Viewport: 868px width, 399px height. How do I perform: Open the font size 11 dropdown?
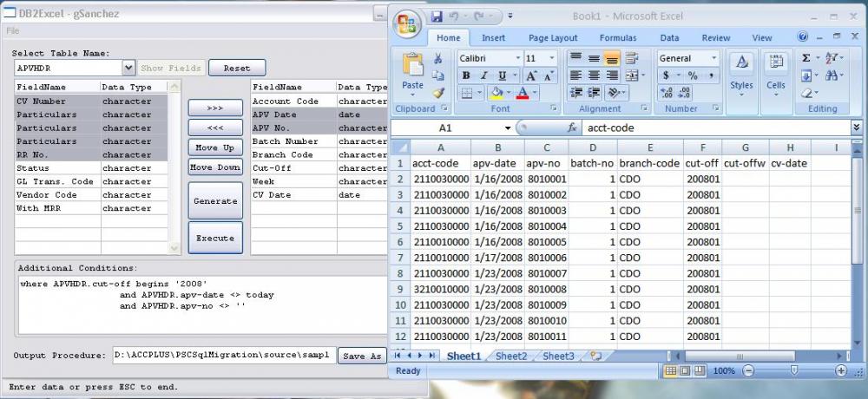(552, 58)
